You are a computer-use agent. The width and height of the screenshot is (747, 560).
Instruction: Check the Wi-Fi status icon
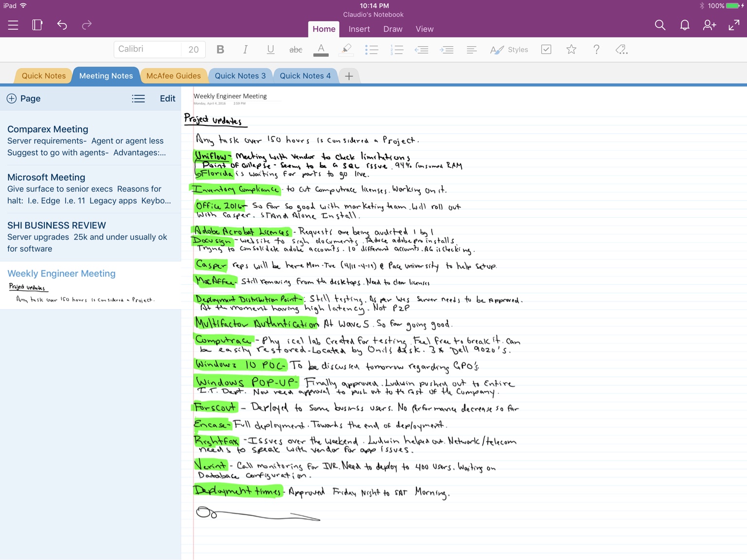[x=23, y=6]
